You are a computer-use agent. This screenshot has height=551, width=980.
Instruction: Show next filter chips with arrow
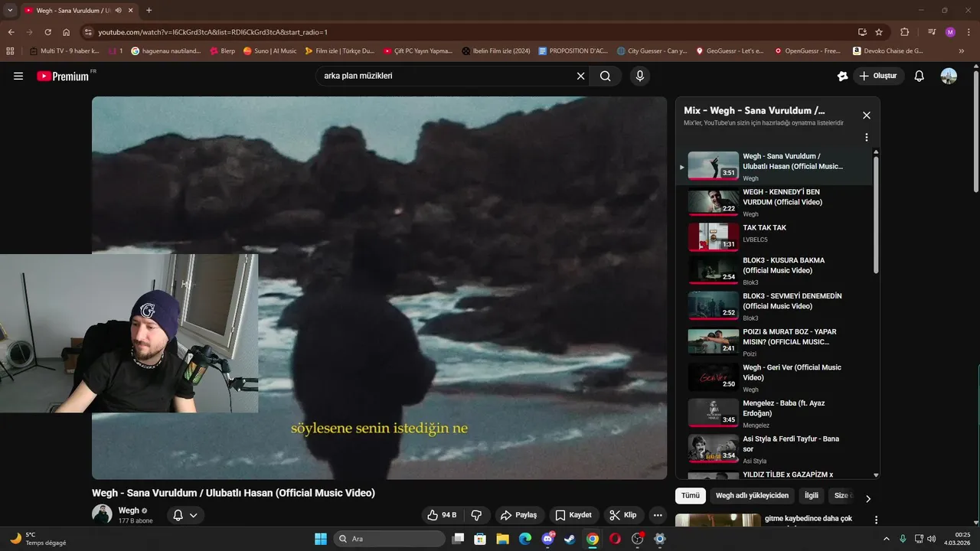click(x=867, y=498)
